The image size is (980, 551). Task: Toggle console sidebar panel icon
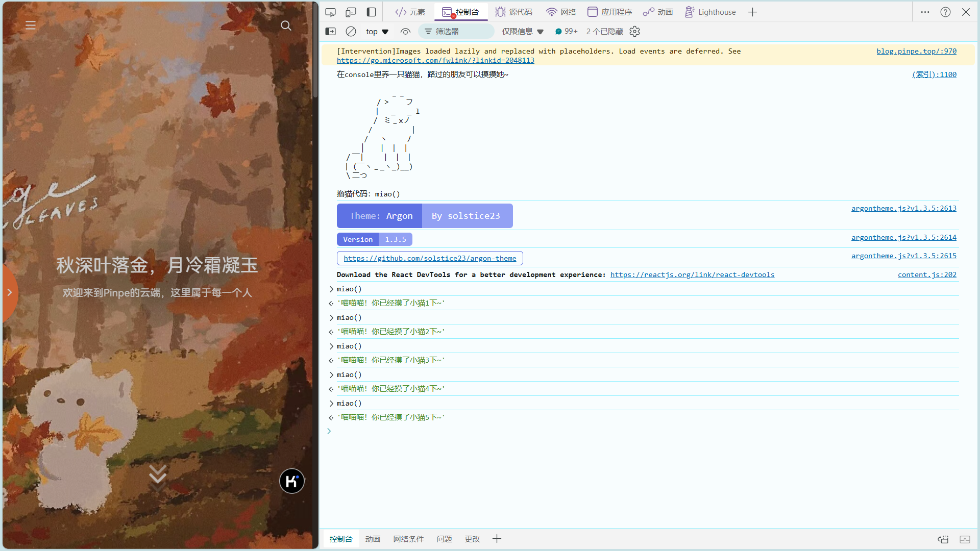tap(331, 32)
